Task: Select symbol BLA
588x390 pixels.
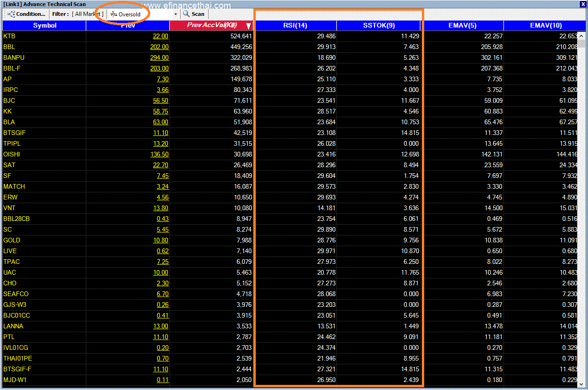Action: 9,122
